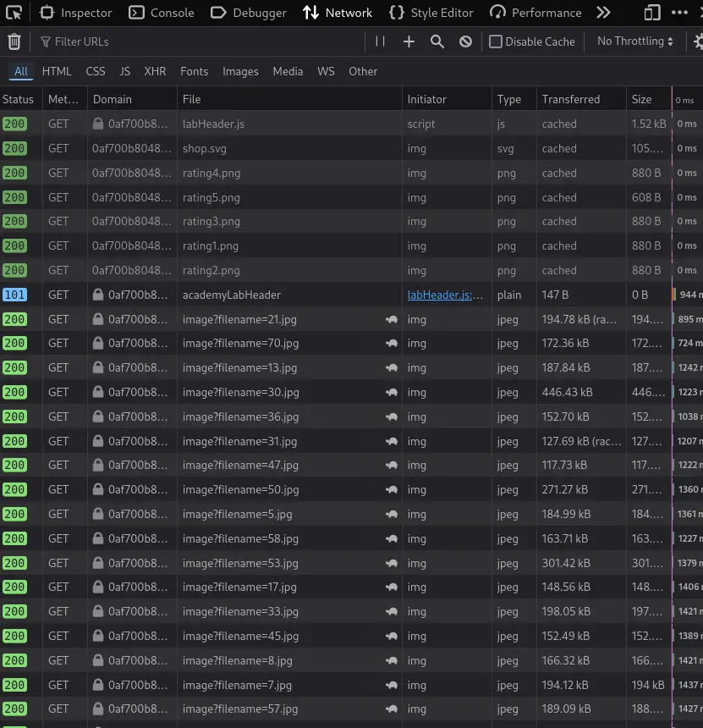The image size is (703, 728).
Task: Select the academyLabHeader request
Action: [351, 295]
